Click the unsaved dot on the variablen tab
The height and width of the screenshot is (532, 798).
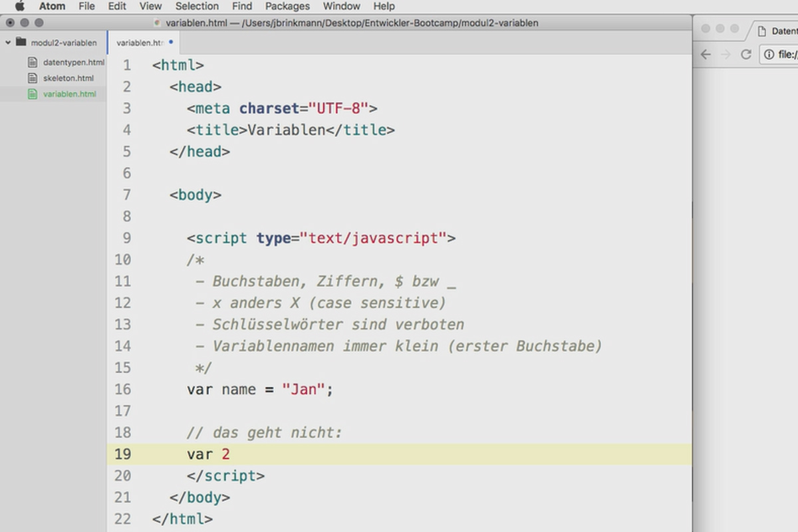171,42
